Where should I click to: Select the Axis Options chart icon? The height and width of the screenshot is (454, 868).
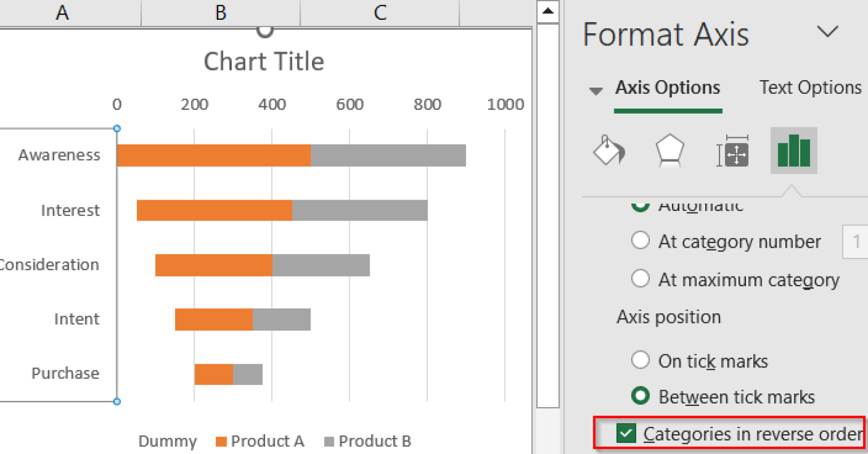click(793, 151)
